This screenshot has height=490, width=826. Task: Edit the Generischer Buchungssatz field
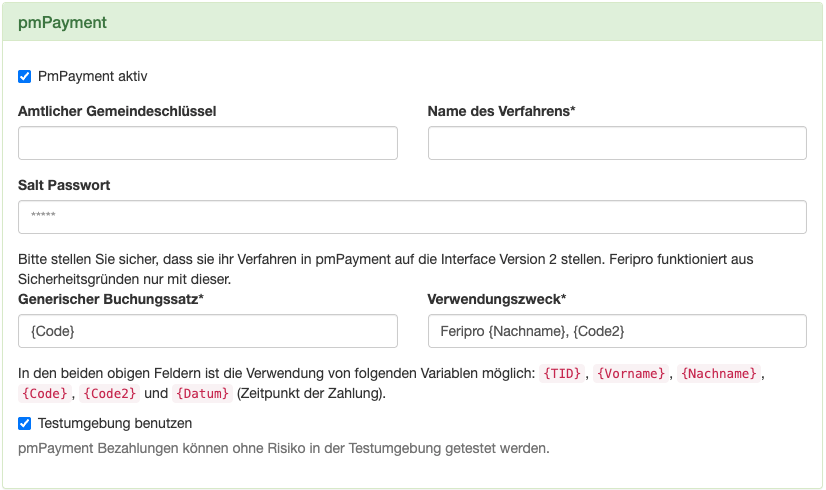208,331
